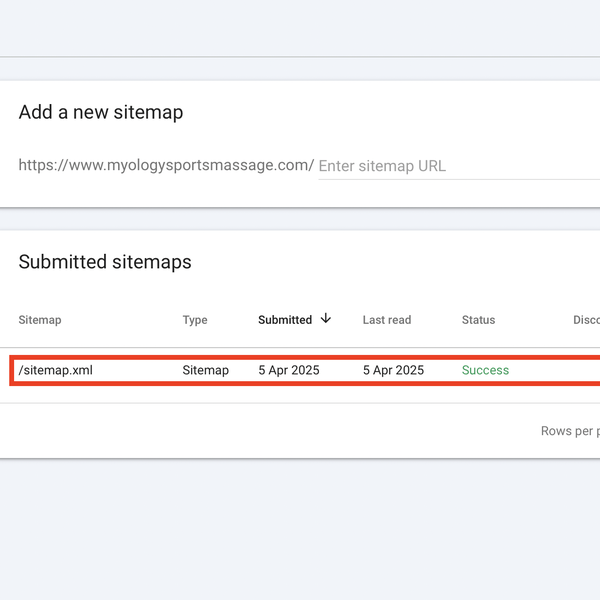Click the Last read date 5 Apr 2025 cell

tap(393, 370)
